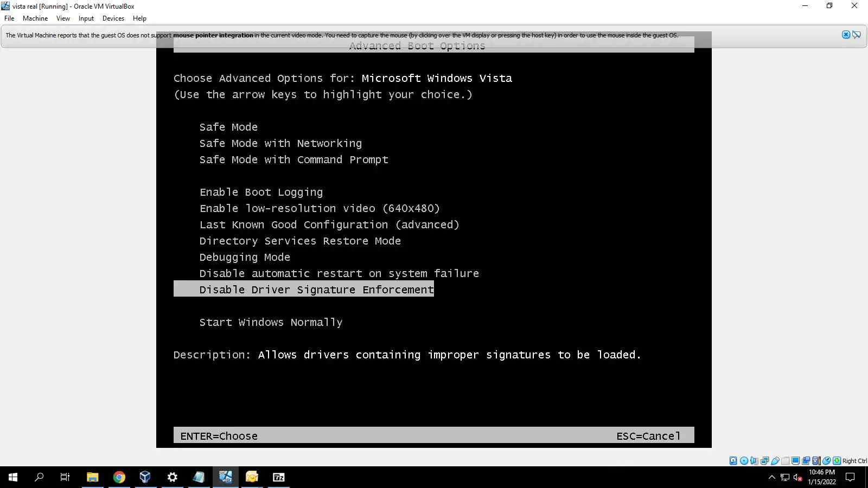Image resolution: width=868 pixels, height=488 pixels.
Task: Click the Right Ctrl host key label
Action: click(x=854, y=461)
